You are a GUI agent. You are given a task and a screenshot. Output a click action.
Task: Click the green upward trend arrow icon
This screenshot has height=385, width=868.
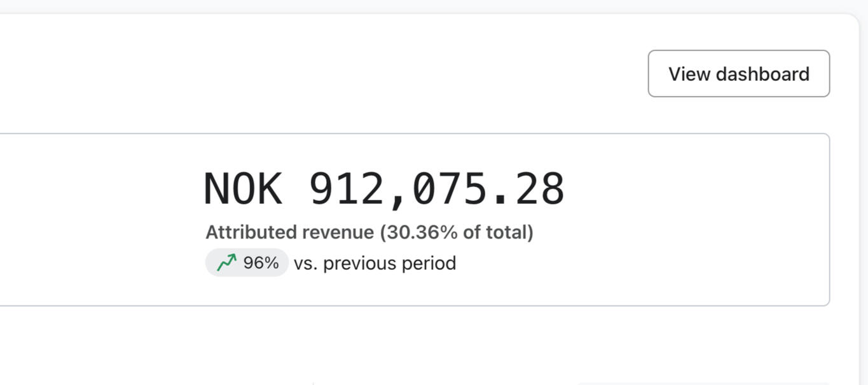tap(226, 263)
